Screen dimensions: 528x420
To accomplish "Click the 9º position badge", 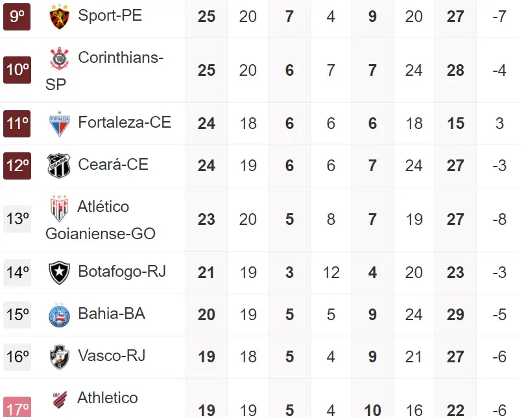I will 18,16.
